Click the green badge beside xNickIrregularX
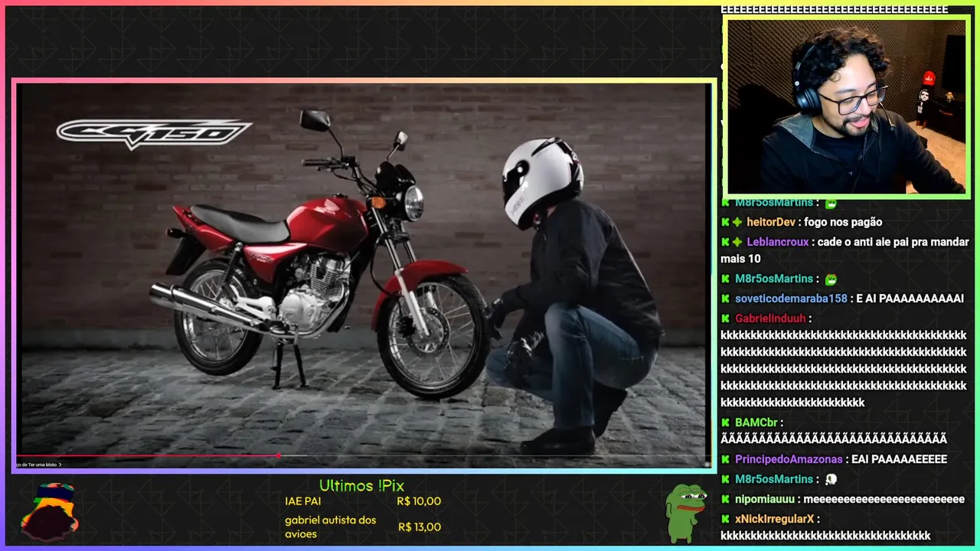980x551 pixels. (725, 519)
